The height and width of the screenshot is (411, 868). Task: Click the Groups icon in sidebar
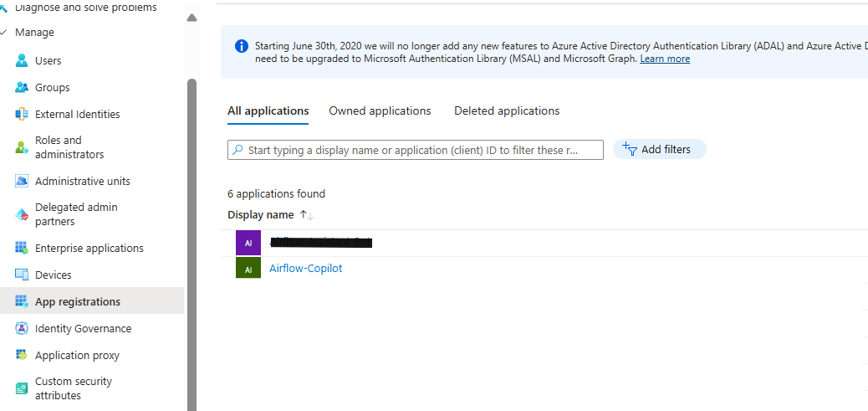click(x=22, y=88)
